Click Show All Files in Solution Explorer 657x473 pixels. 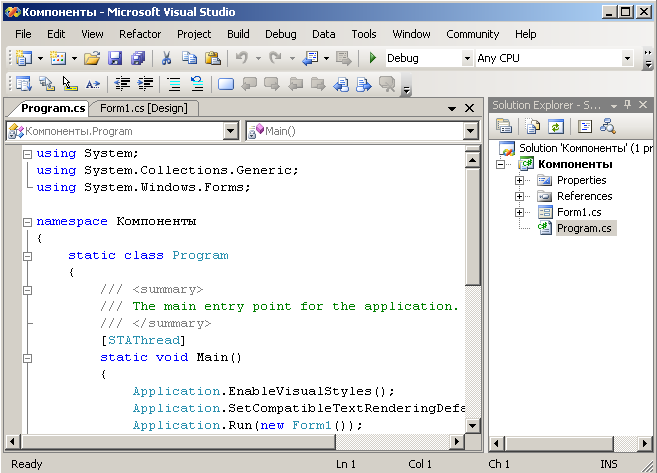click(533, 126)
